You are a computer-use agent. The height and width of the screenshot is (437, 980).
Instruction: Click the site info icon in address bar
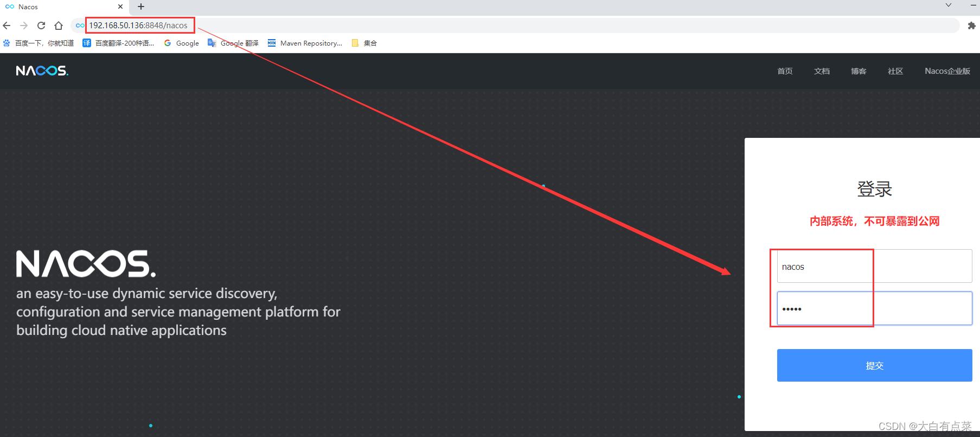pyautogui.click(x=80, y=26)
